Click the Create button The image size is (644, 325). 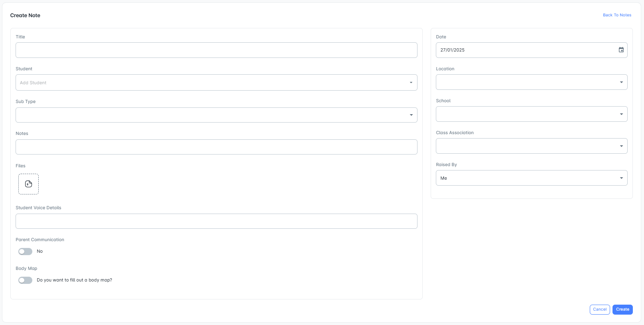[x=622, y=309]
